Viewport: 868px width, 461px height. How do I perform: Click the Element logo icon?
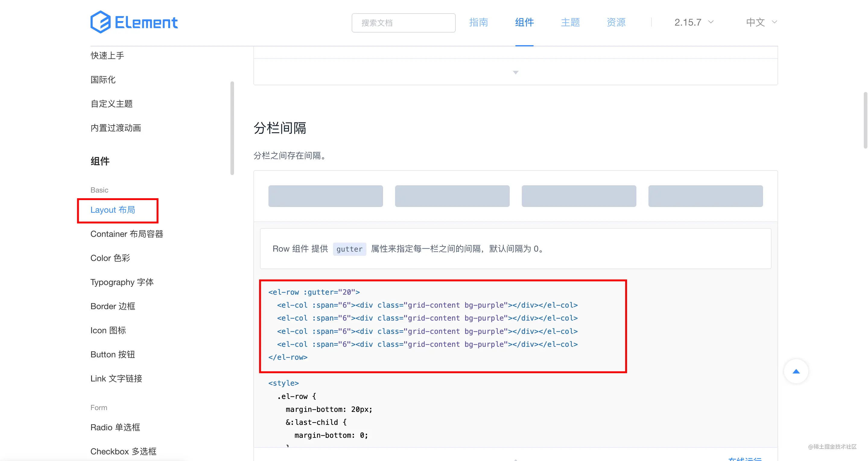point(100,22)
